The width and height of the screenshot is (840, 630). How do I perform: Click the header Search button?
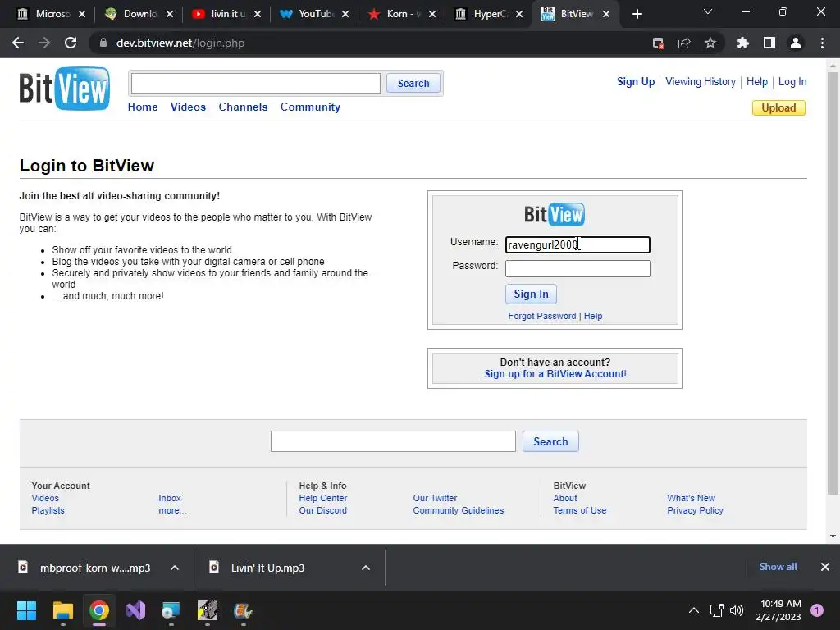413,84
